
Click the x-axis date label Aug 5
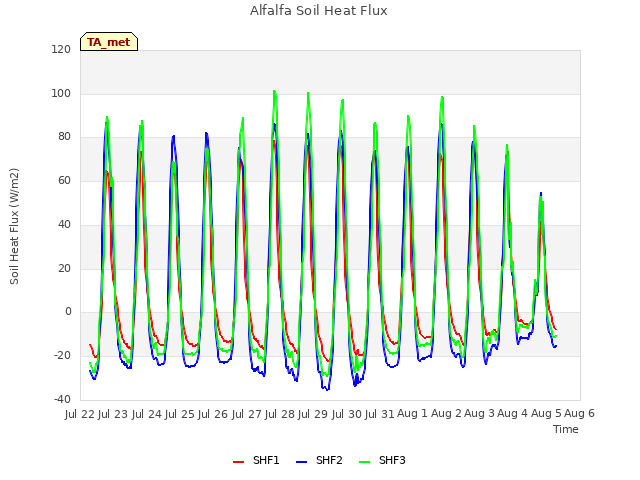546,414
